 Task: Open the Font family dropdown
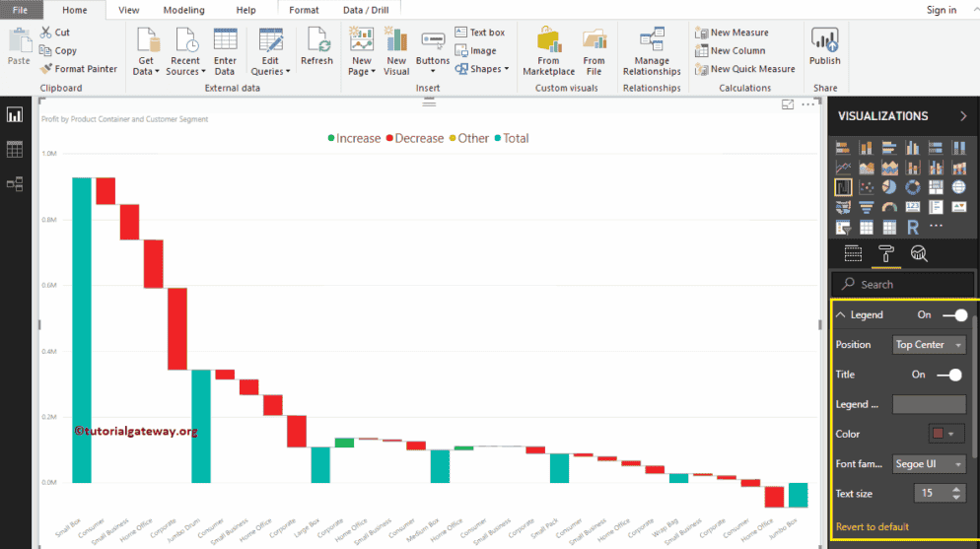click(x=929, y=464)
